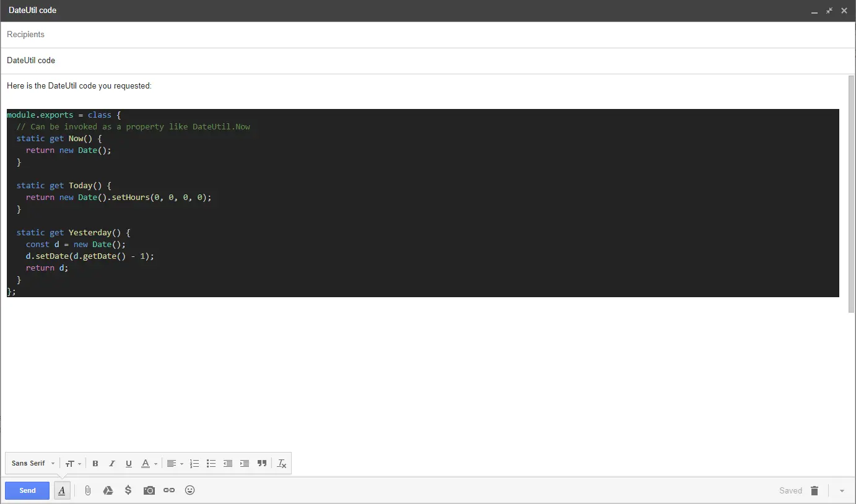
Task: Toggle underline formatting
Action: pyautogui.click(x=129, y=463)
